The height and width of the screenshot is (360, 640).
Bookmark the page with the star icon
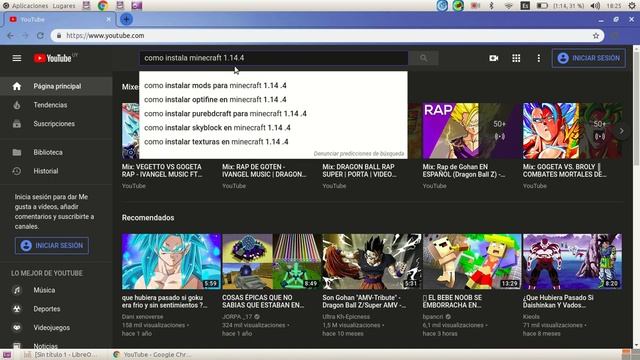coord(596,36)
